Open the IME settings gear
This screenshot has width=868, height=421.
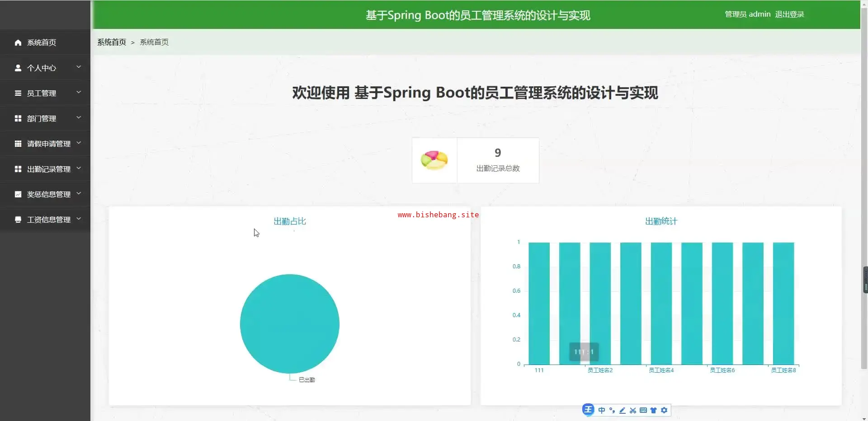tap(664, 410)
